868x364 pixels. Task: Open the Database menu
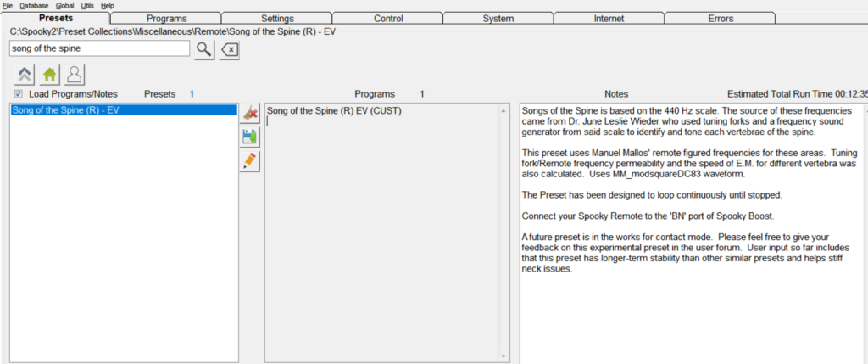click(x=34, y=5)
